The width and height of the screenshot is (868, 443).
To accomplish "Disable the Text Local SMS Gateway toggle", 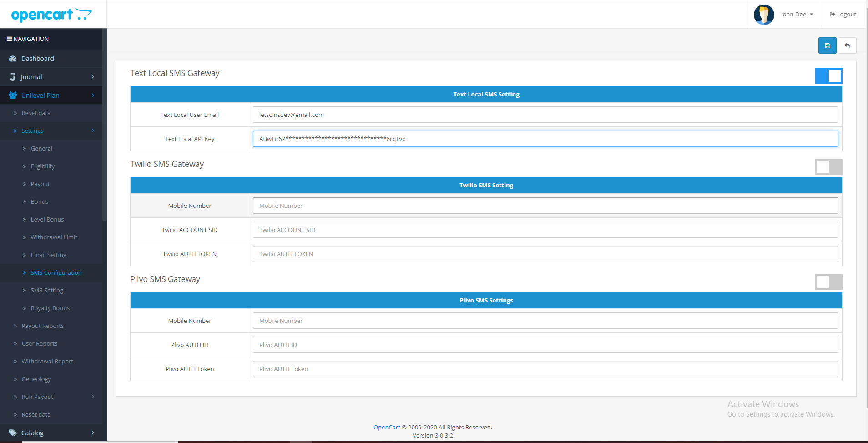I will (828, 76).
